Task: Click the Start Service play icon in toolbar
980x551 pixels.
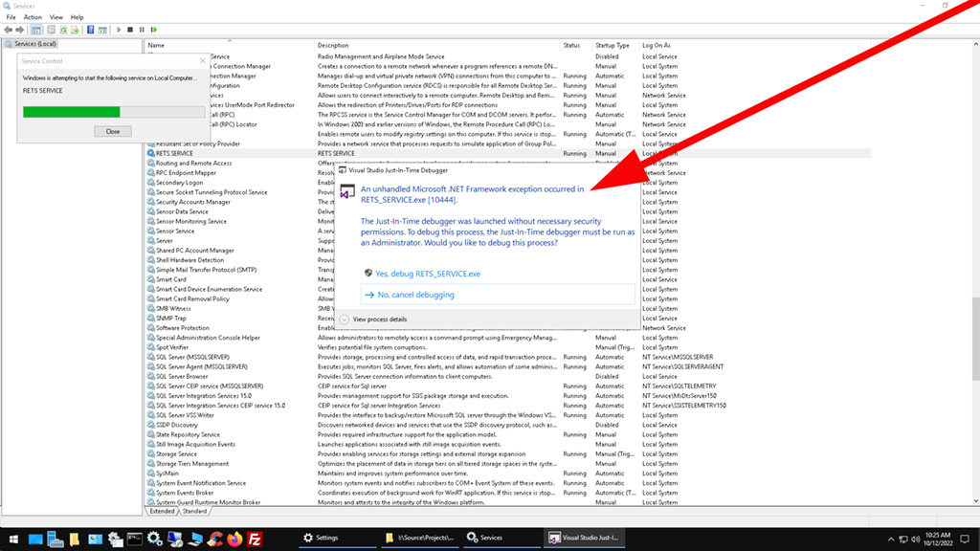Action: tap(118, 30)
